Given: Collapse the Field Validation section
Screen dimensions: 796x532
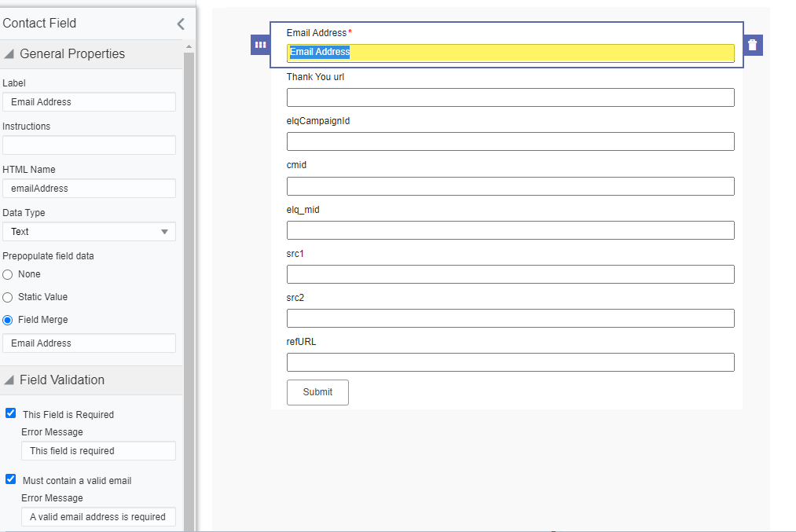Looking at the screenshot, I should (9, 380).
